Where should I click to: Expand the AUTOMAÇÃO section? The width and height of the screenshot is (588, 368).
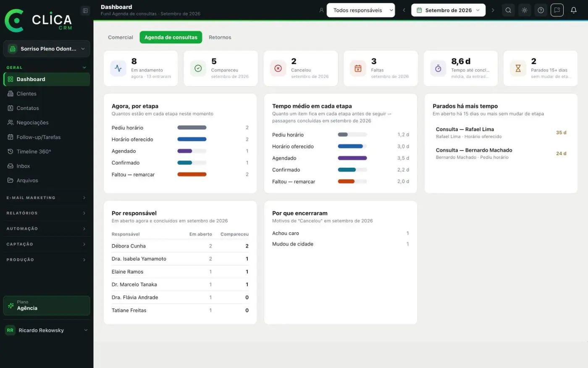(47, 229)
